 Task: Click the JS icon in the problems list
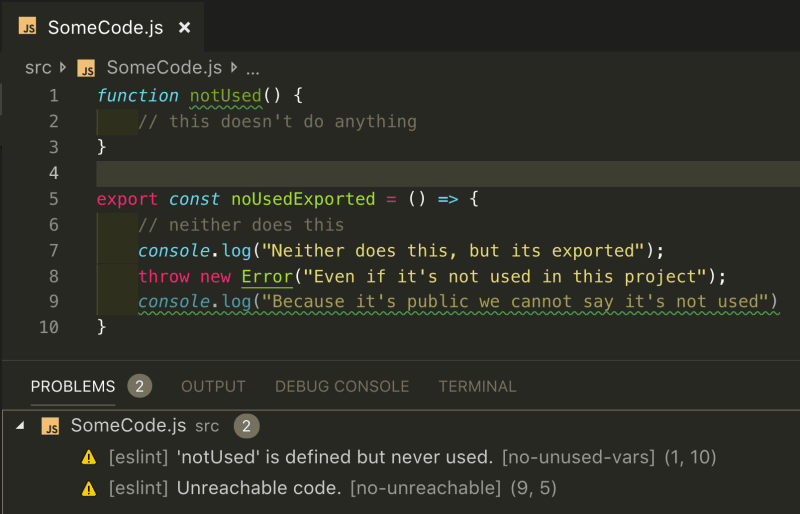51,426
